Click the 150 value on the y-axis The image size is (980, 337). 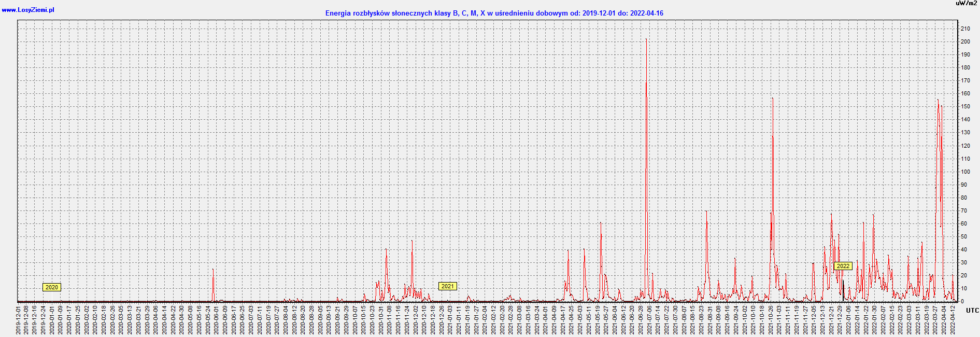pos(965,106)
